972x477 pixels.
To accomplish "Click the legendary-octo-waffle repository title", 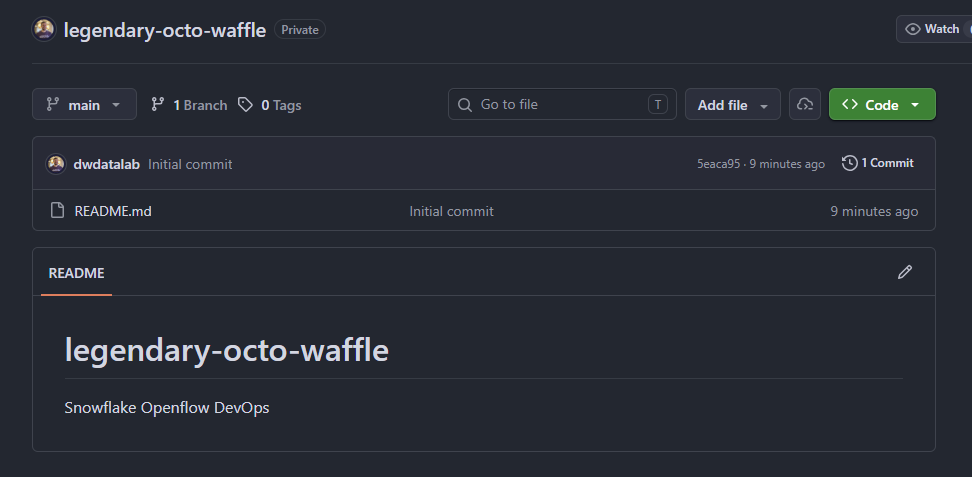I will (165, 30).
